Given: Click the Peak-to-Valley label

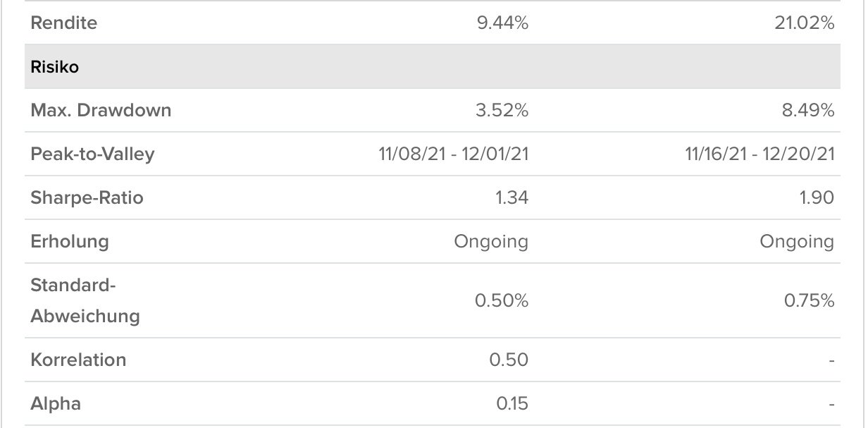Looking at the screenshot, I should (x=92, y=154).
